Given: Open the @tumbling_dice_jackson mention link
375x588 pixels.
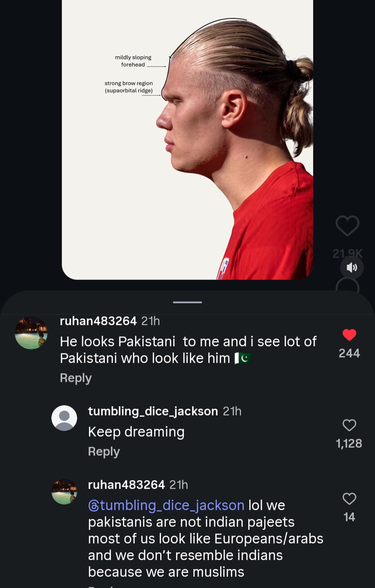Looking at the screenshot, I should 166,505.
